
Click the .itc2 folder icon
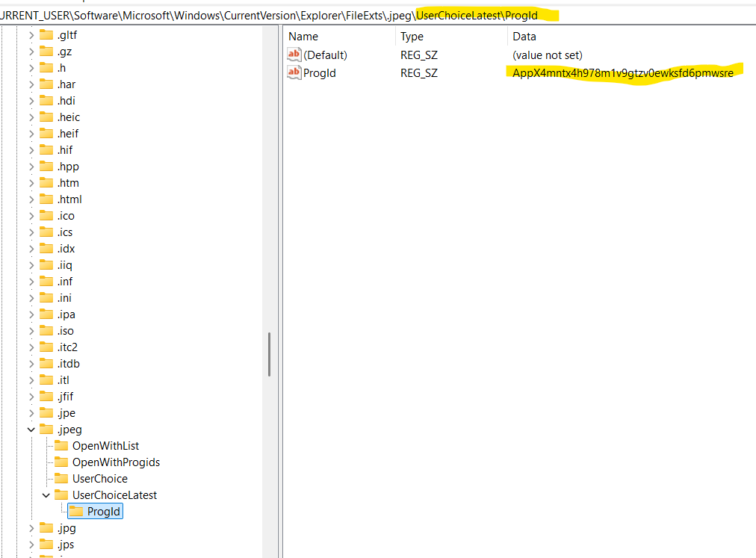[46, 347]
